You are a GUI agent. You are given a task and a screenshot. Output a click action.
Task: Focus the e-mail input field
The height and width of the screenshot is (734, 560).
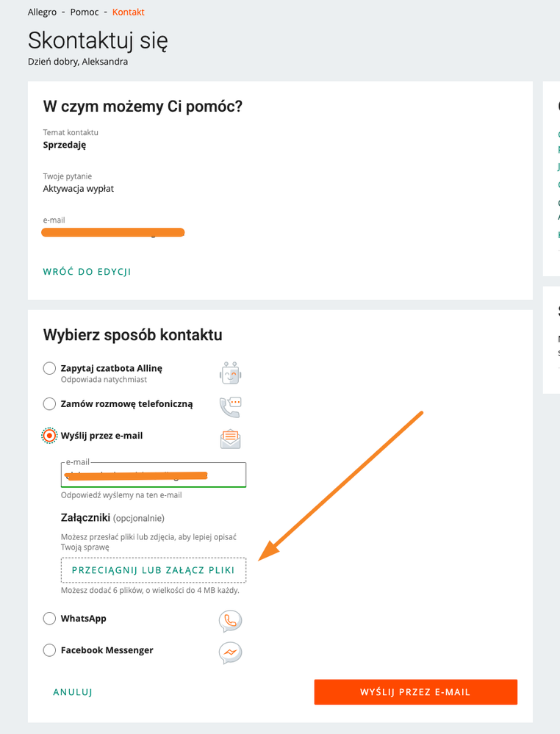(153, 475)
